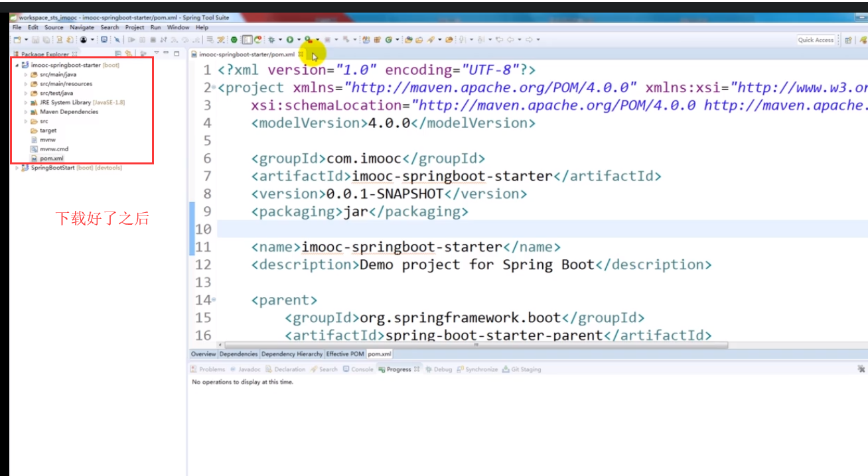Viewport: 868px width, 476px height.
Task: Click the Boot Dashboard green power icon
Action: tap(234, 40)
